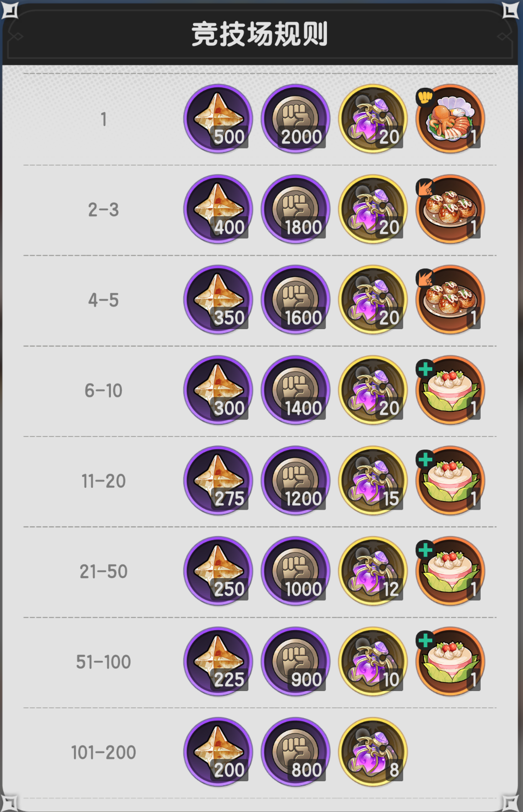Tap the 800 fist coin reward
The height and width of the screenshot is (812, 523).
(x=296, y=752)
